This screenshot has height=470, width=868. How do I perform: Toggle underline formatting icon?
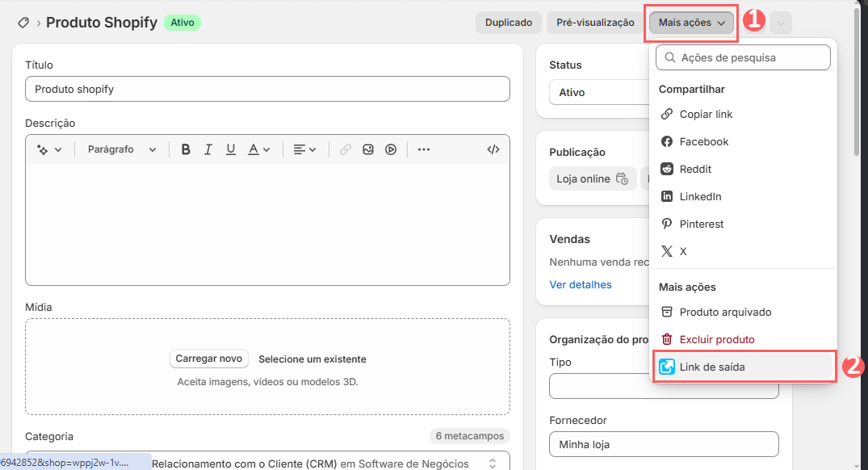pyautogui.click(x=231, y=149)
